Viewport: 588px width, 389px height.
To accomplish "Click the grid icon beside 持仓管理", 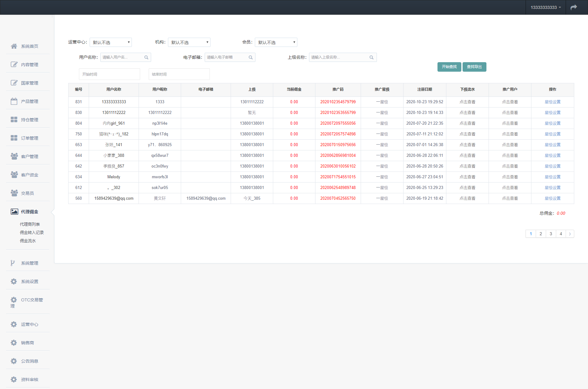I will tap(14, 119).
